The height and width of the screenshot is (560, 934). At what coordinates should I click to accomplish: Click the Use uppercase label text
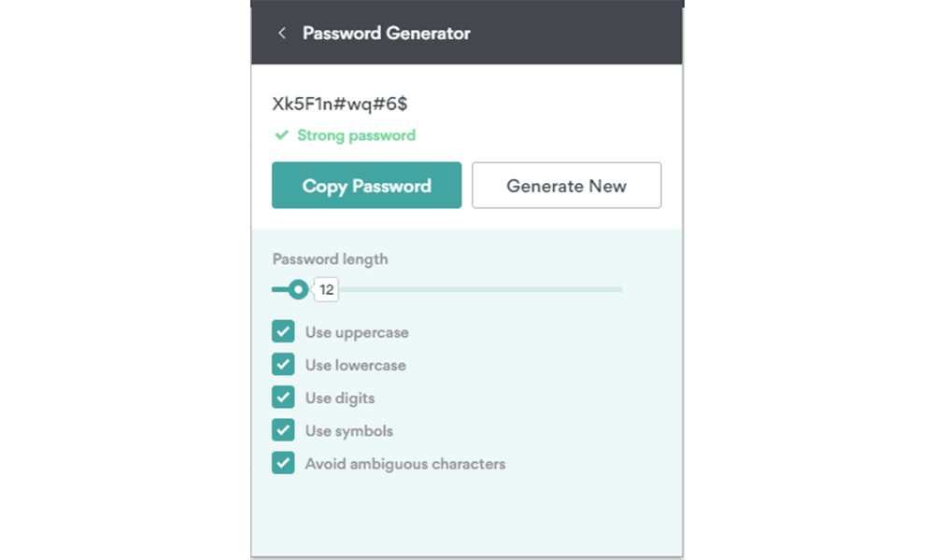tap(357, 332)
